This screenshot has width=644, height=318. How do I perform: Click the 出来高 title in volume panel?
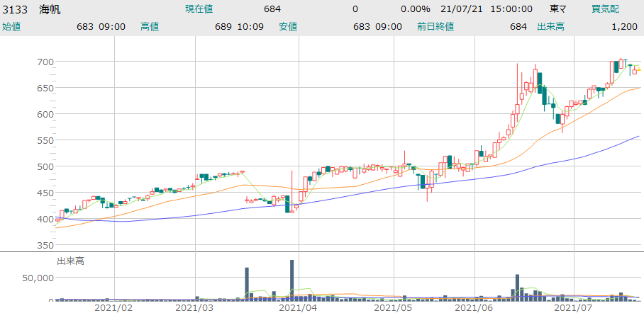point(70,261)
